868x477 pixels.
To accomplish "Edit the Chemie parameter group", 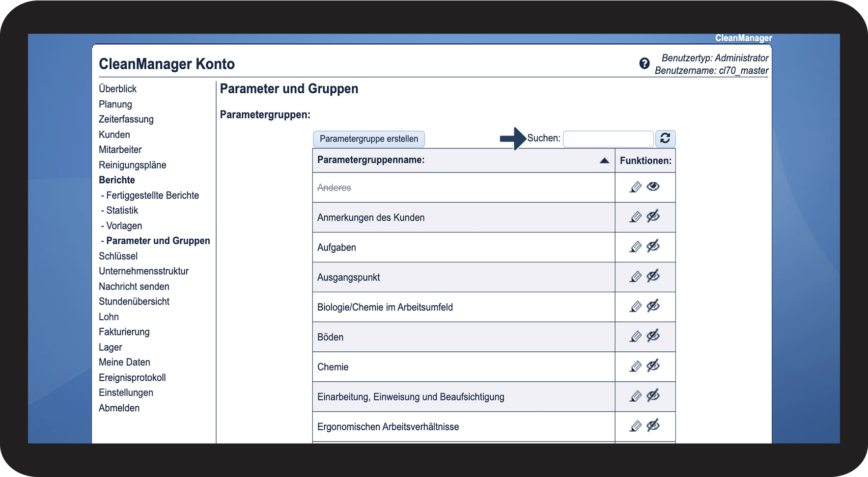I will (x=636, y=366).
